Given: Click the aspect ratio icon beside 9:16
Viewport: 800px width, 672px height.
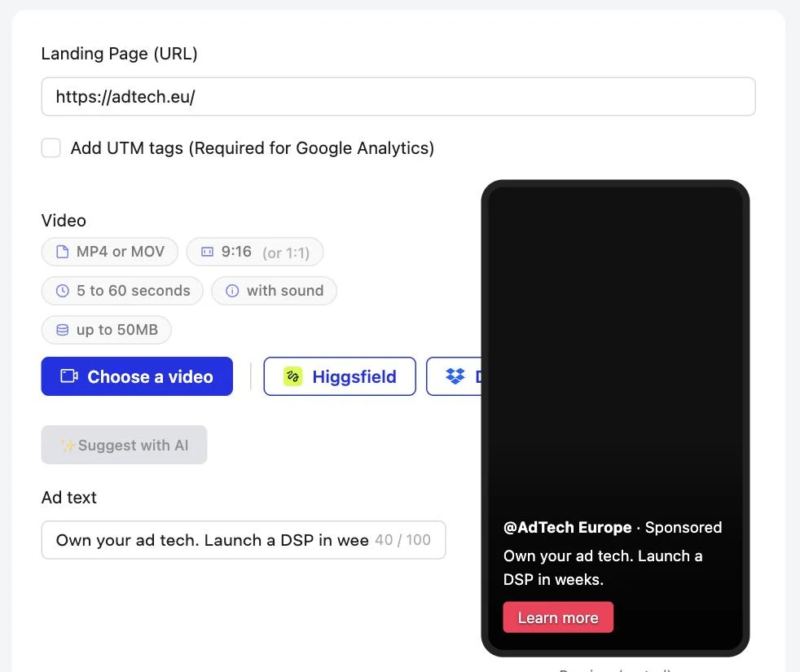Looking at the screenshot, I should tap(207, 252).
